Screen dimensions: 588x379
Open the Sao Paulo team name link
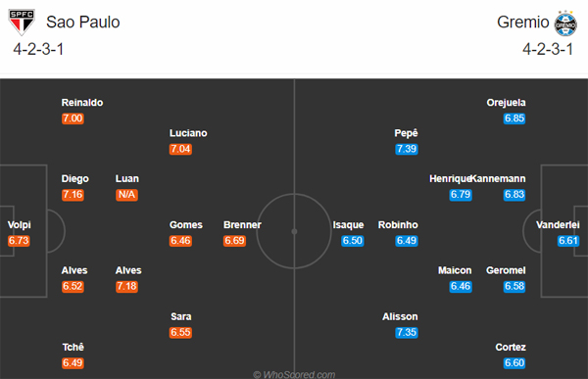coord(83,23)
